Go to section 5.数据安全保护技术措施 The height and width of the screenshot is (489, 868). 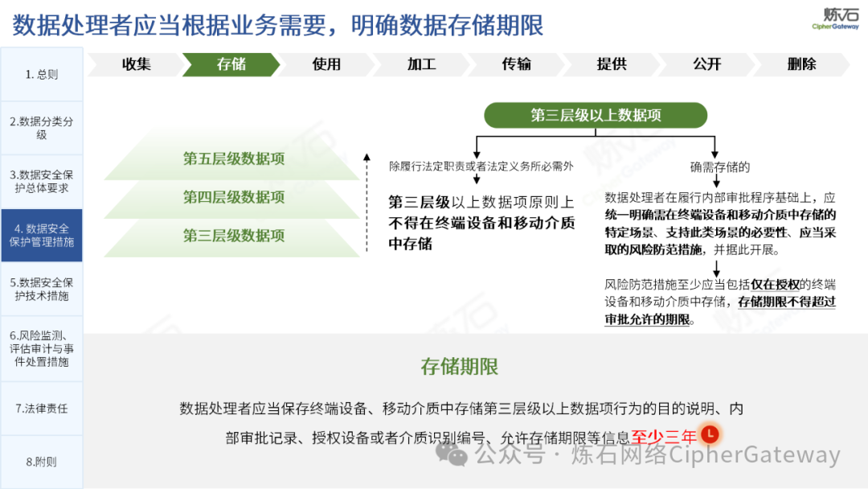[42, 289]
